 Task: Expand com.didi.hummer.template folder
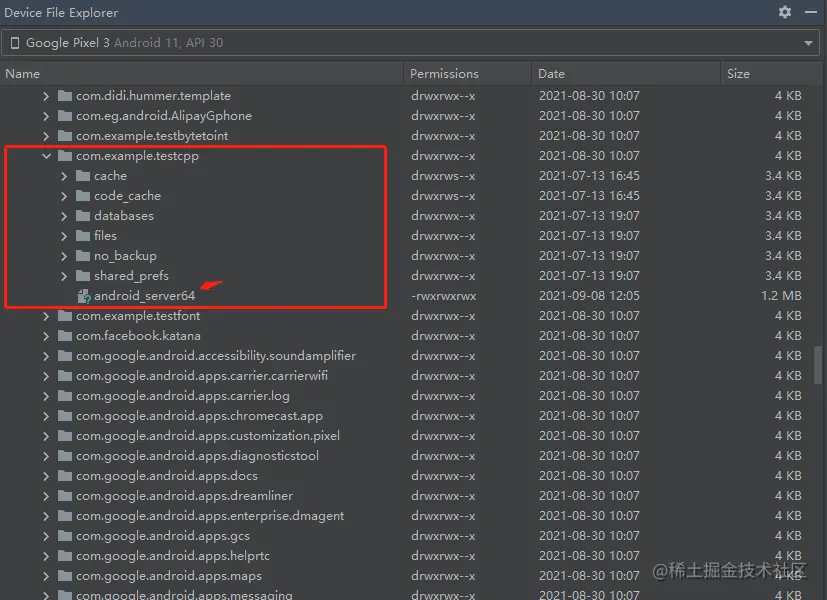[46, 95]
